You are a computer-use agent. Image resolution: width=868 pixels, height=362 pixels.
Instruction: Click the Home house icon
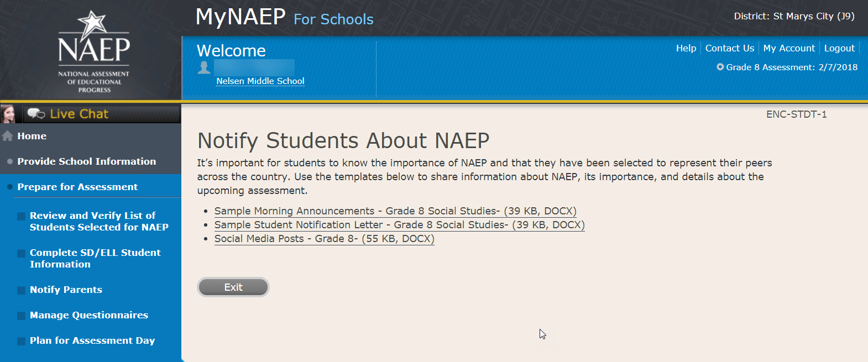coord(7,136)
